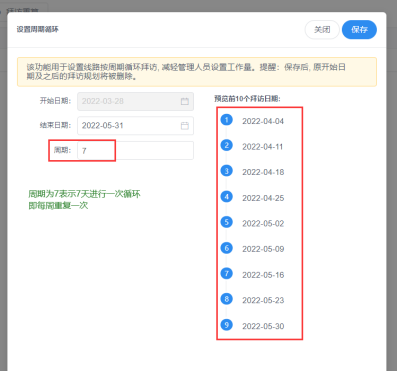Close the dialog with 关闭 button
The image size is (397, 372).
pyautogui.click(x=322, y=30)
